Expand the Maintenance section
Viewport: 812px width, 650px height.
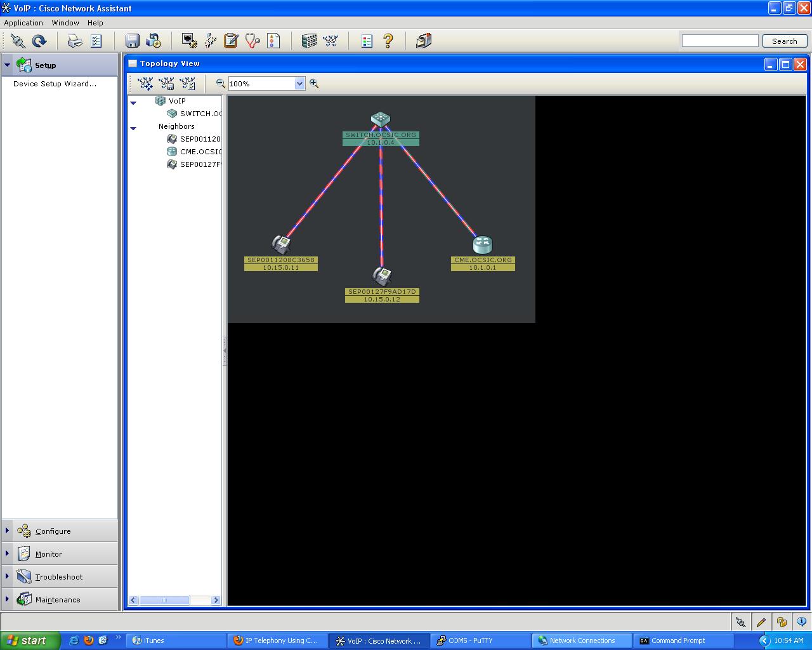(x=7, y=599)
